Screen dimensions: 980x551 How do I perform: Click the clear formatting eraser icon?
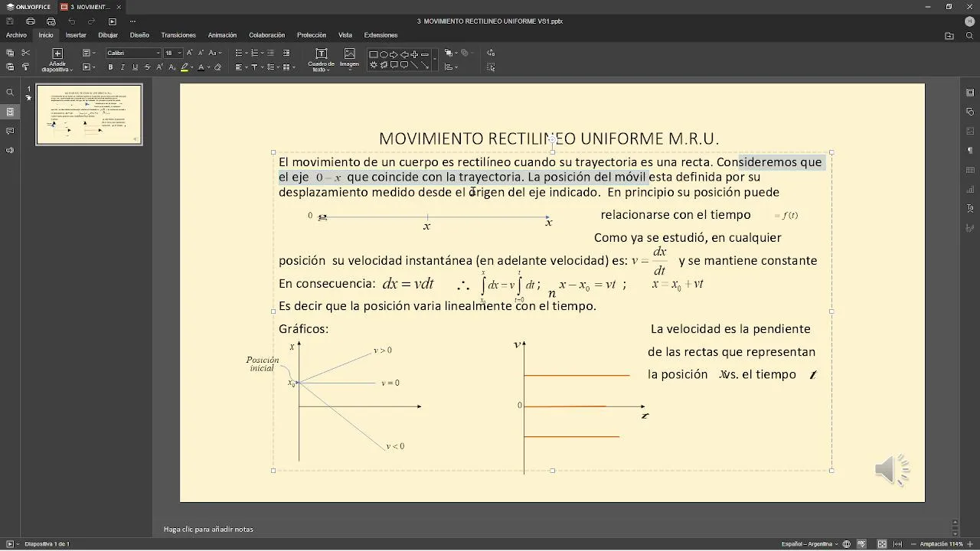pyautogui.click(x=217, y=67)
